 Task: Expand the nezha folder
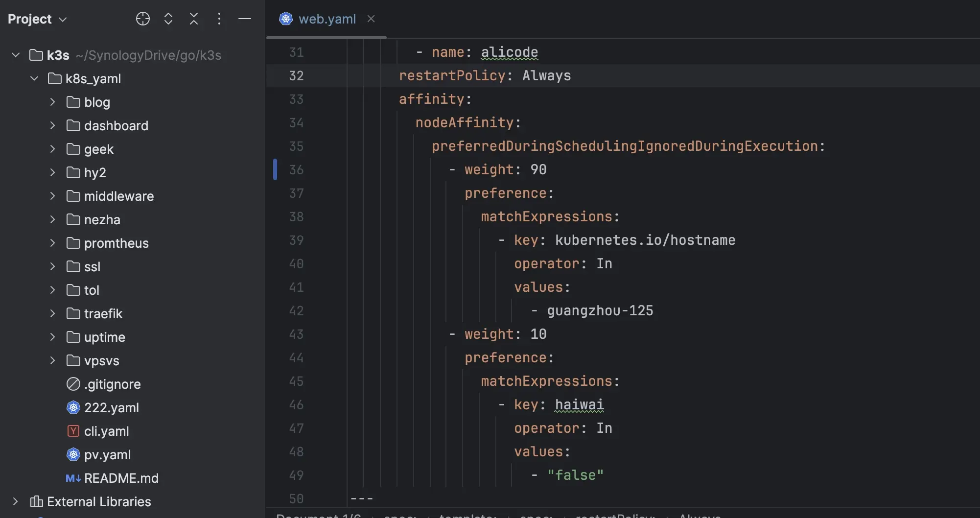pos(52,219)
